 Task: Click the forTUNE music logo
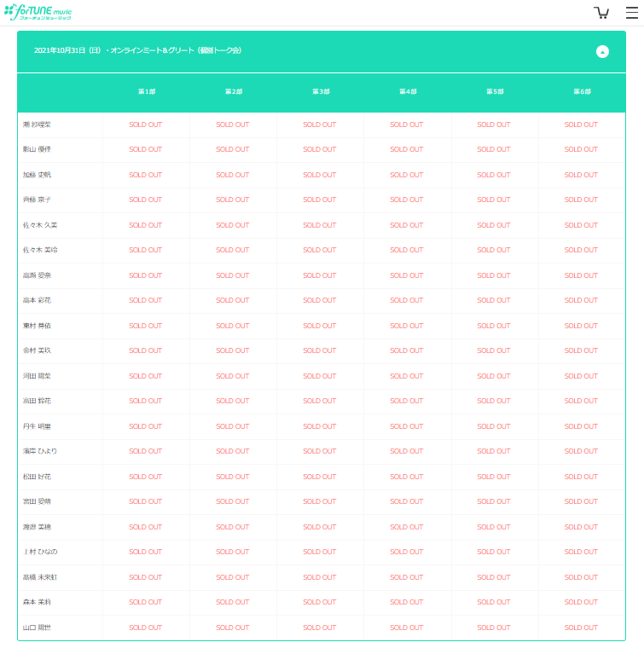38,13
